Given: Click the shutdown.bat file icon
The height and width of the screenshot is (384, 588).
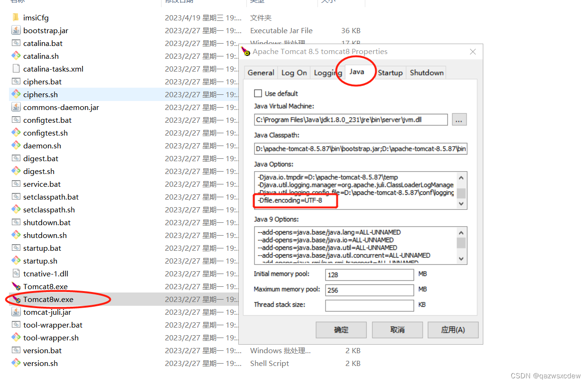Looking at the screenshot, I should (16, 222).
